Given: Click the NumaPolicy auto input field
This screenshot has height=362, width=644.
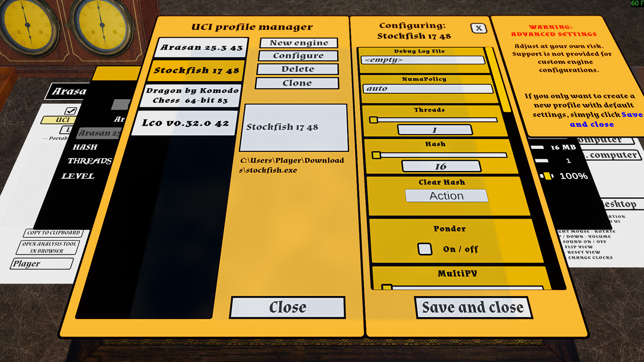Looking at the screenshot, I should pos(428,89).
